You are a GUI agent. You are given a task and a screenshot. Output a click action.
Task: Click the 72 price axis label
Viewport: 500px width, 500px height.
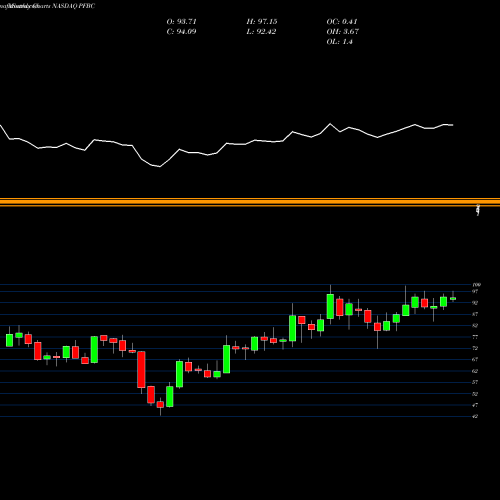(475, 348)
